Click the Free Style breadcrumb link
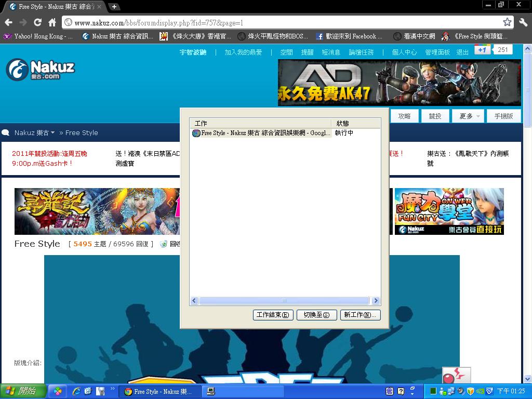Viewport: 532px width, 399px height. 82,132
